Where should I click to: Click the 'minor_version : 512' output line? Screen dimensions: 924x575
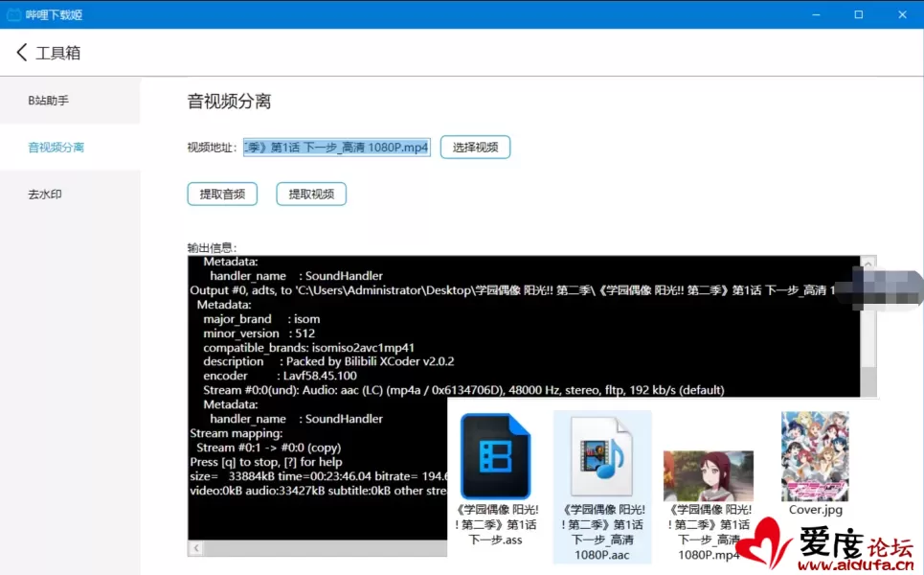point(259,333)
